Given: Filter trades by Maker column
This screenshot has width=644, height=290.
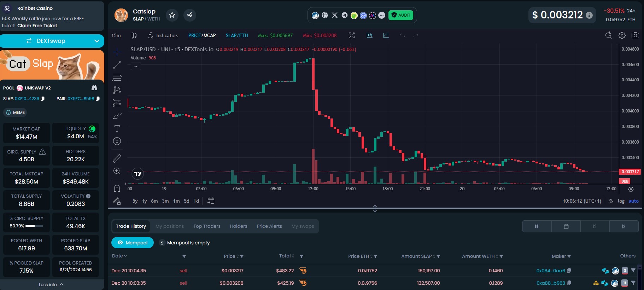Looking at the screenshot, I should click(569, 256).
